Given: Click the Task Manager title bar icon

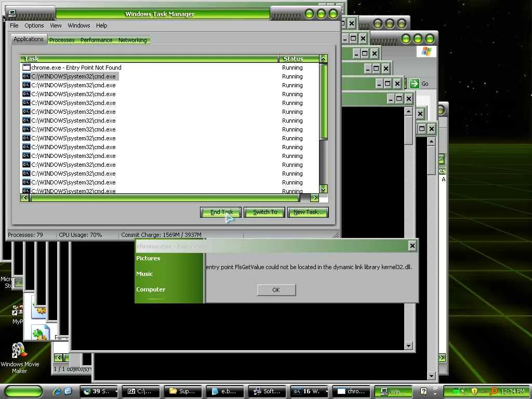Looking at the screenshot, I should 12,13.
